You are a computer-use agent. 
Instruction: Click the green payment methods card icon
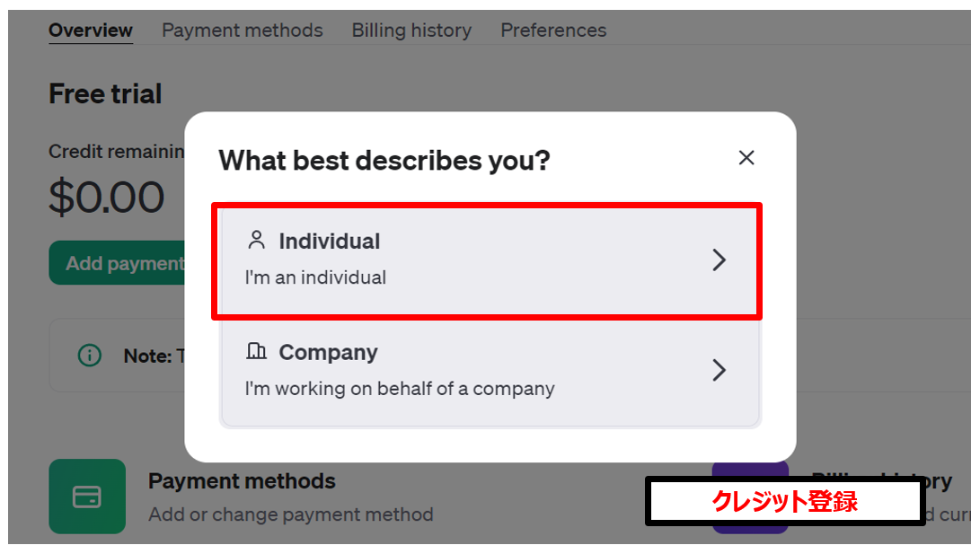point(87,497)
